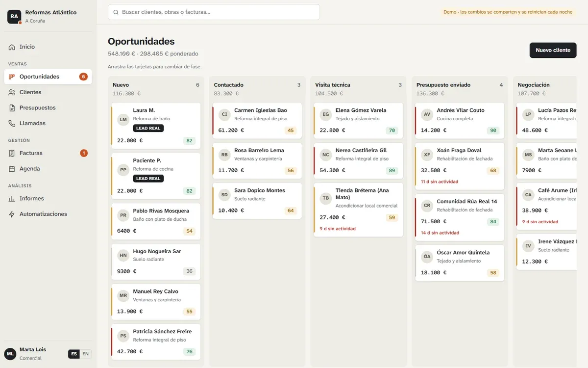588x368 pixels.
Task: Click score 36 on Hugo Nogueira Sar card
Action: (x=189, y=271)
